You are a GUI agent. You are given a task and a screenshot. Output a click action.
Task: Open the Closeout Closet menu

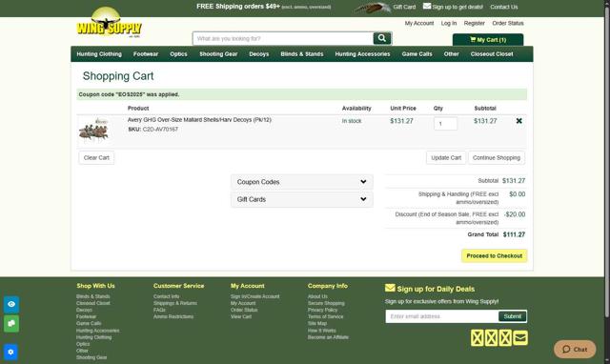tap(492, 54)
